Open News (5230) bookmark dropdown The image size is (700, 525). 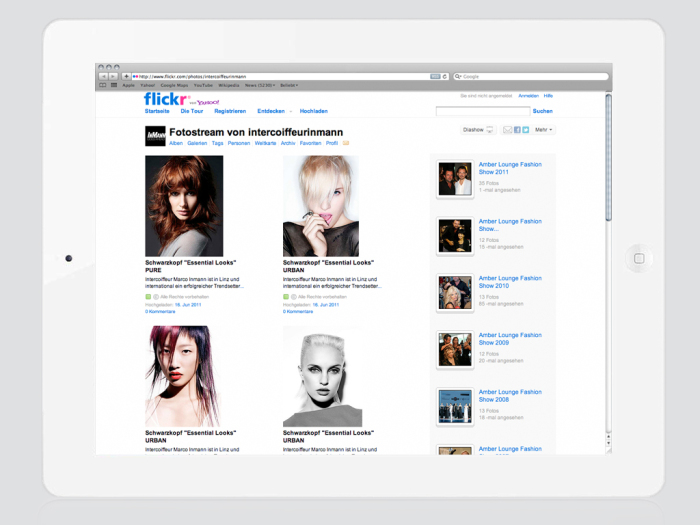(x=259, y=85)
